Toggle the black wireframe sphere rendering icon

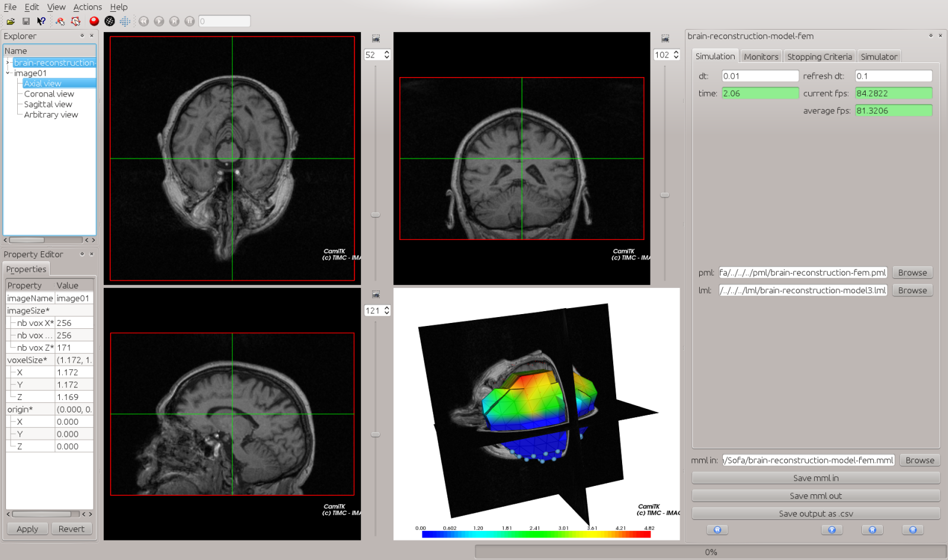point(110,21)
